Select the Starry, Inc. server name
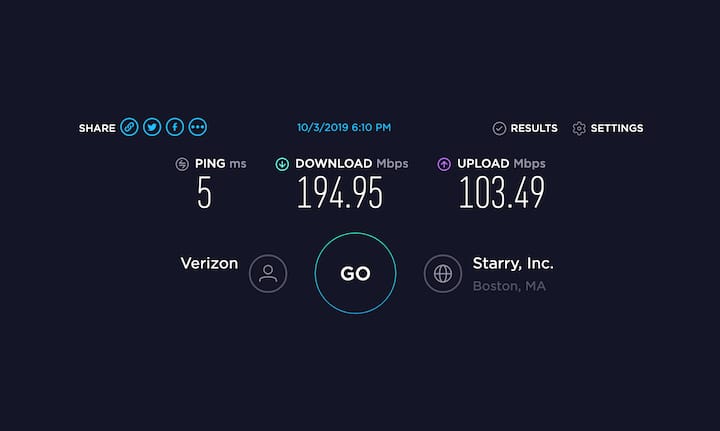Viewport: 720px width, 431px height. point(513,263)
